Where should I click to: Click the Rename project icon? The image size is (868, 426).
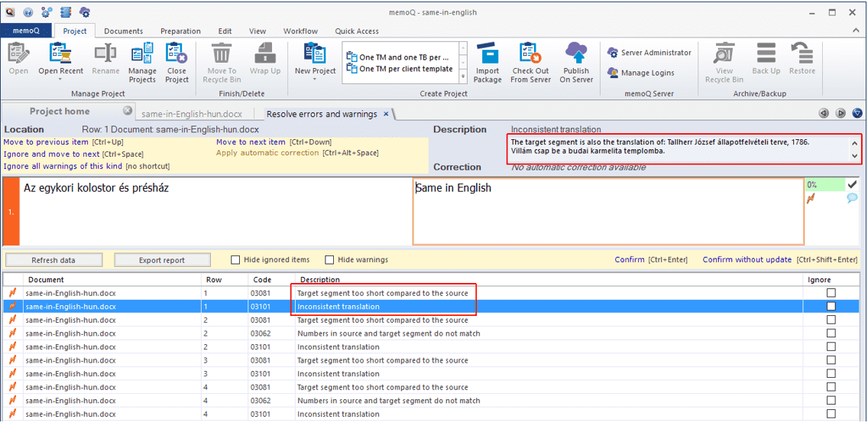[105, 54]
